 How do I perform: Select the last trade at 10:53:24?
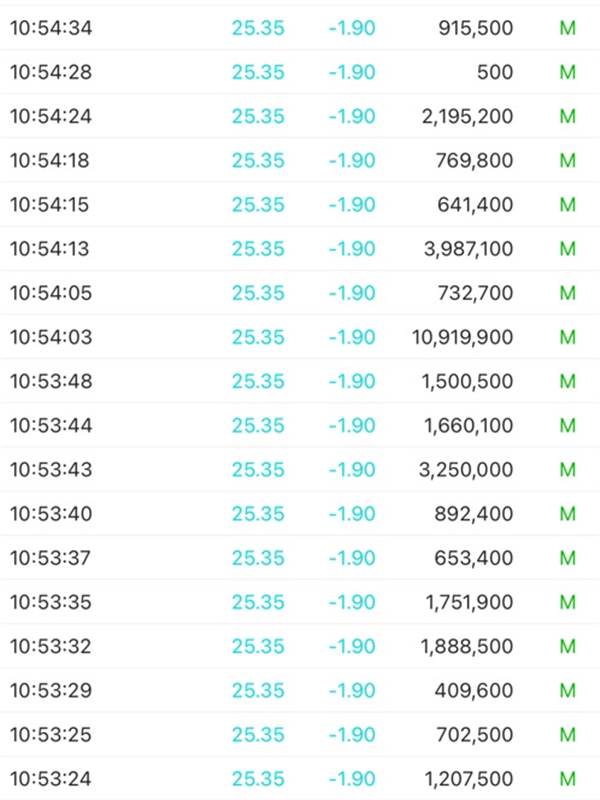click(300, 779)
